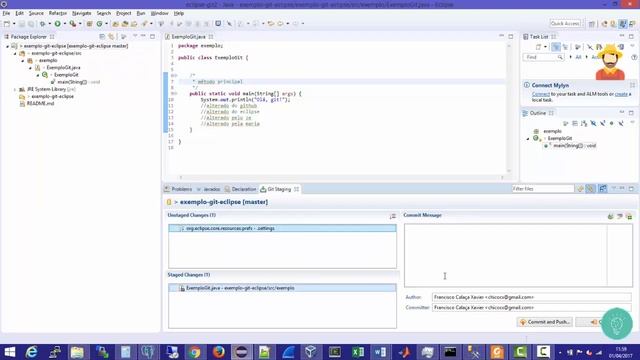Screen dimensions: 640x360
Task: Select README.md in Package Explorer
Action: [x=40, y=104]
